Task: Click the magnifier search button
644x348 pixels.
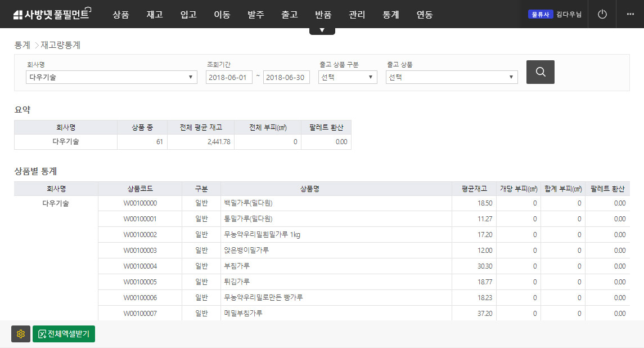Action: click(540, 72)
